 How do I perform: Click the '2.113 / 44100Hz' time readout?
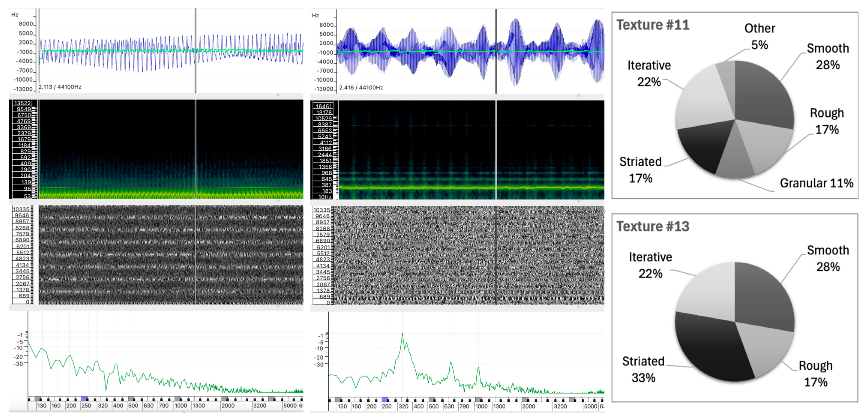pos(60,87)
